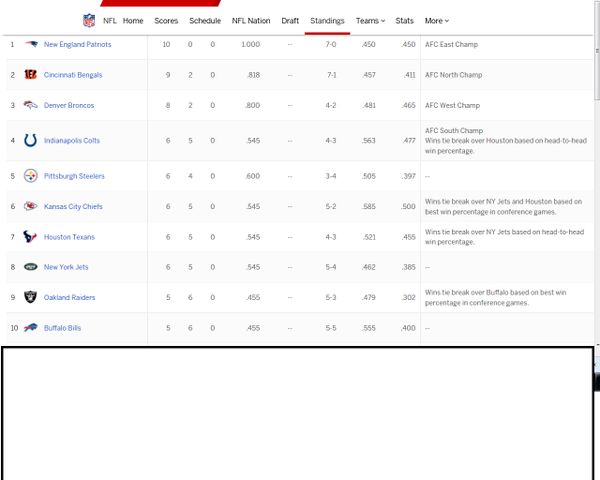600x480 pixels.
Task: Click the Buffalo Bills logo
Action: pos(31,328)
